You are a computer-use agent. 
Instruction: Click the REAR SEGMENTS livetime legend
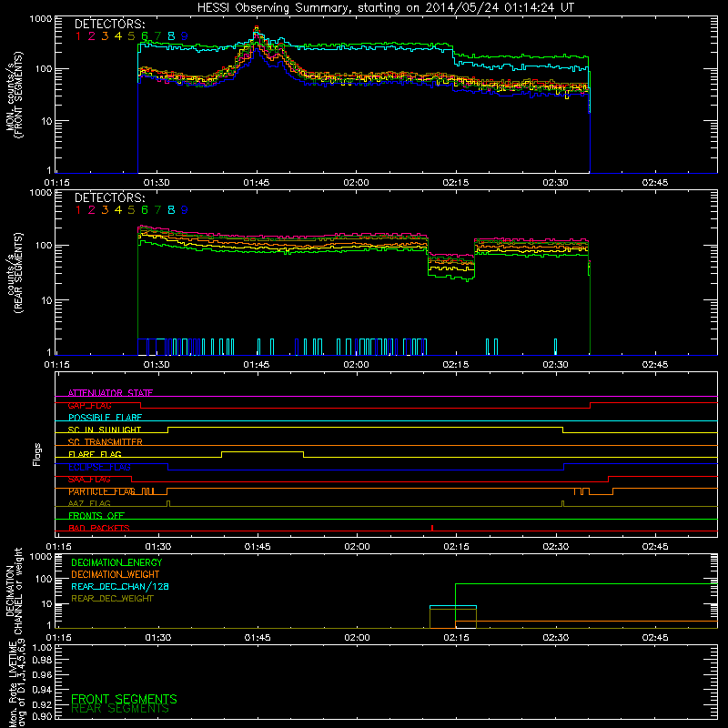point(120,709)
